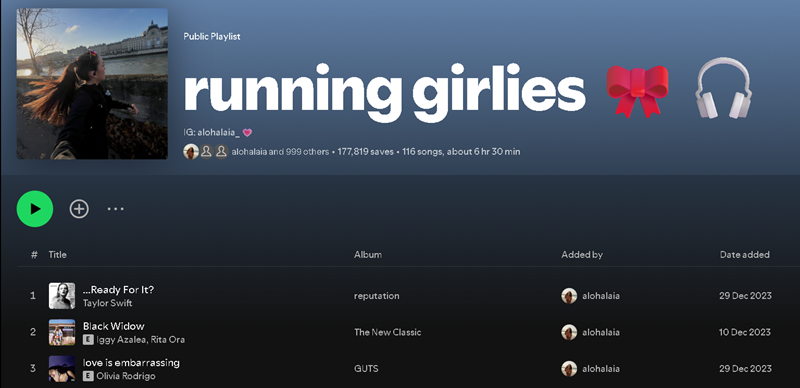Image resolution: width=800 pixels, height=388 pixels.
Task: Click the third collaborator avatar icon
Action: coord(221,152)
